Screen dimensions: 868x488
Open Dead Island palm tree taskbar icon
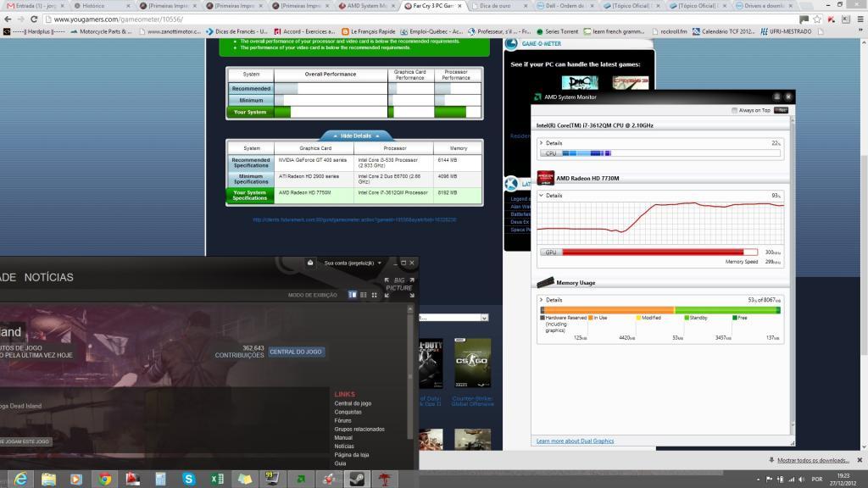coord(386,479)
